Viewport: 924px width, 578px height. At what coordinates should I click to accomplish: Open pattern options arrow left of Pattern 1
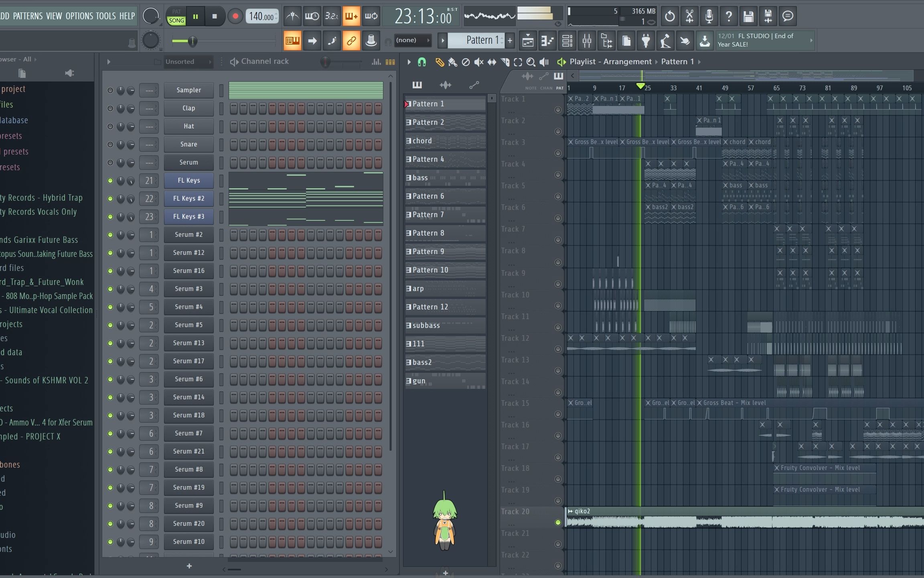click(x=443, y=40)
